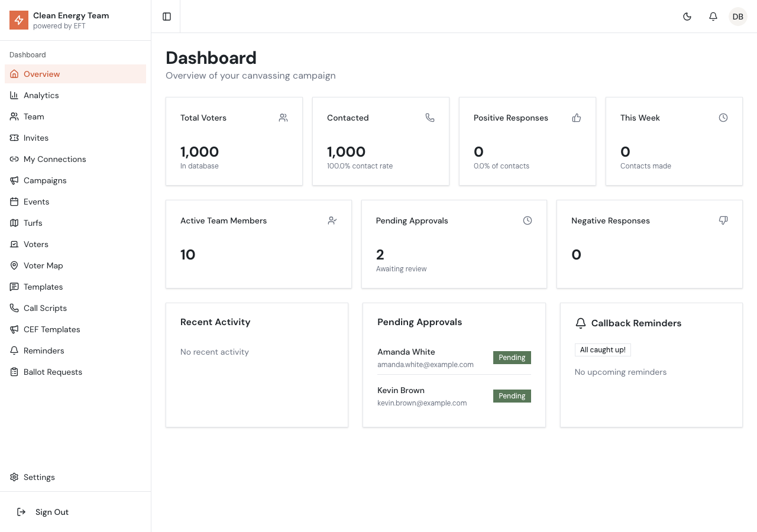Viewport: 757px width, 532px height.
Task: Toggle dark mode with the moon icon
Action: tap(687, 17)
